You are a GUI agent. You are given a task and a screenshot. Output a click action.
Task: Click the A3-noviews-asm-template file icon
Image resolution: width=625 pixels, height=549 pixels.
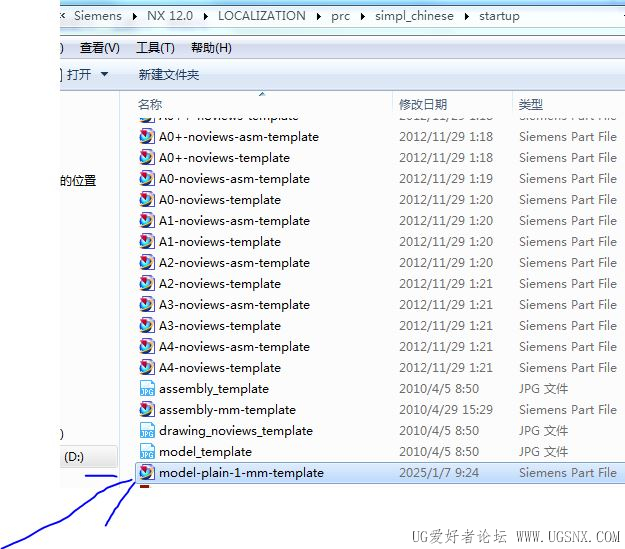click(x=147, y=305)
